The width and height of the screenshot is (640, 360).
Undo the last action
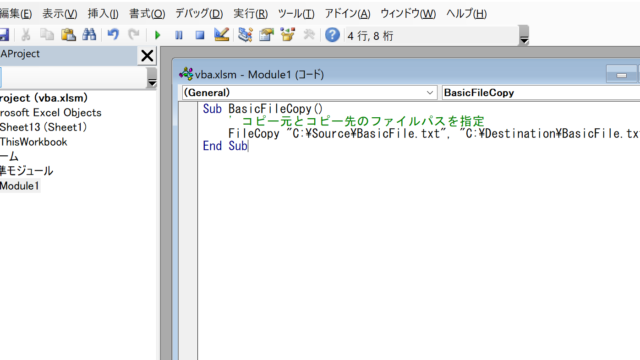coord(113,35)
